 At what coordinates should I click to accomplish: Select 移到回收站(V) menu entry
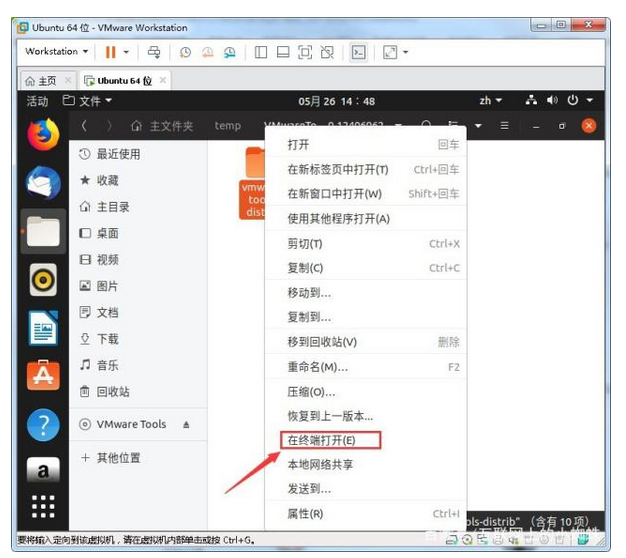(366, 342)
